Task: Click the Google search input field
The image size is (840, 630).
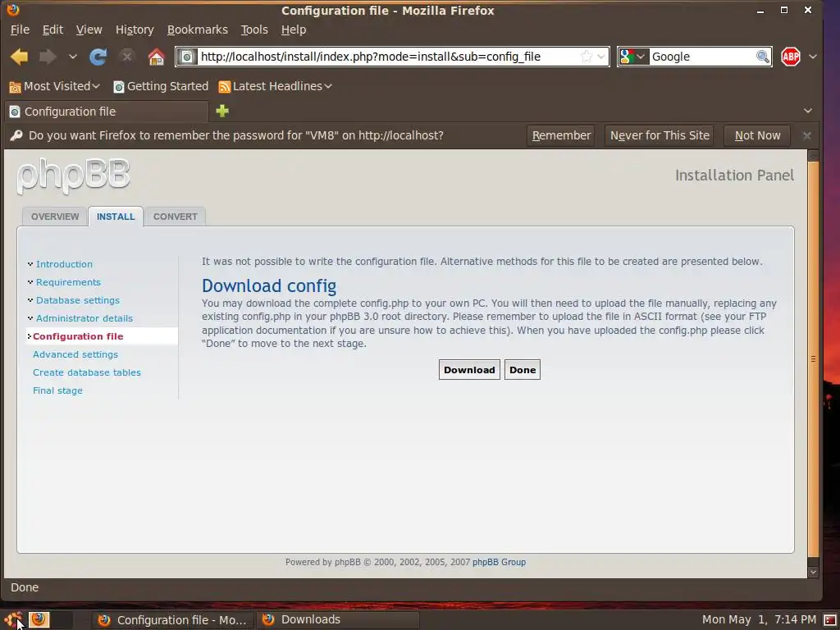Action: (x=702, y=57)
